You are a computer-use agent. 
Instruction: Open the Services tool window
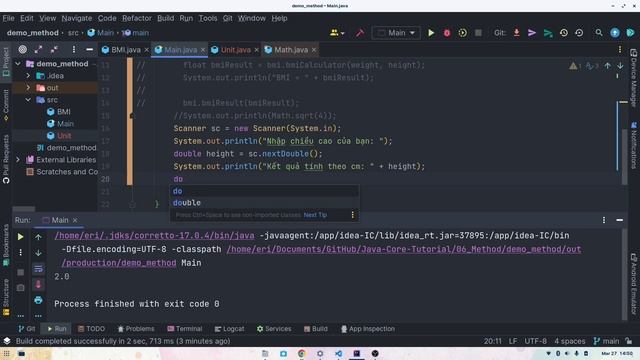tap(274, 329)
